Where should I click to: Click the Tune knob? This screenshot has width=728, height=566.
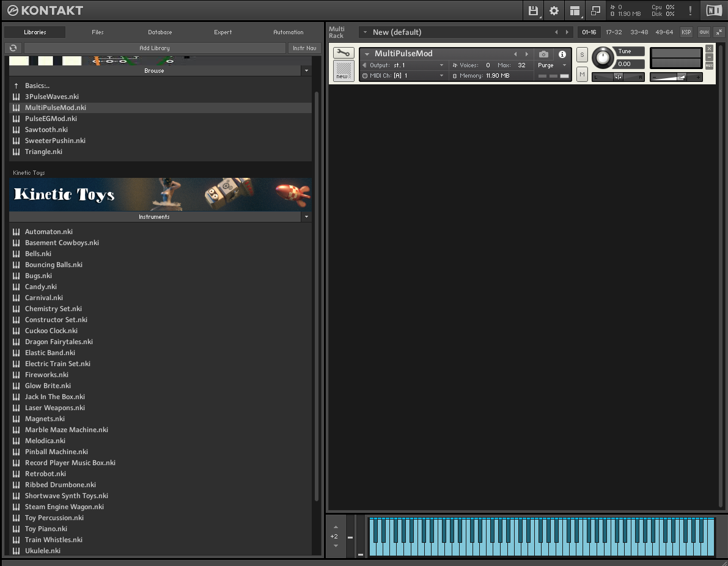pos(603,57)
